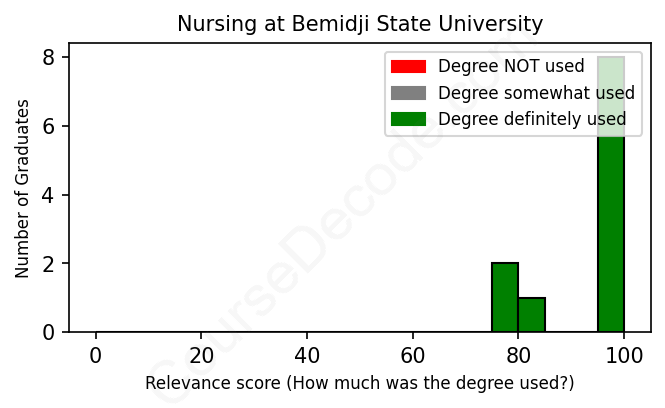Click the x-axis tick label 80

[x=518, y=355]
